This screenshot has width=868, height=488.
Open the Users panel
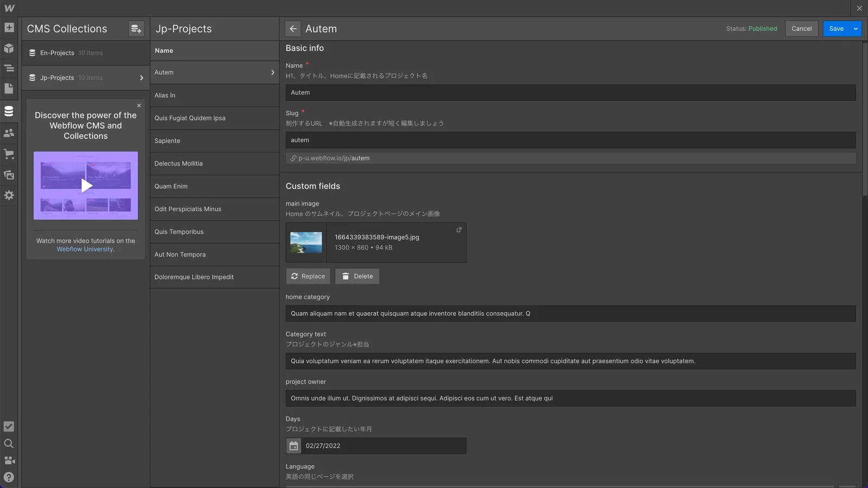point(9,133)
